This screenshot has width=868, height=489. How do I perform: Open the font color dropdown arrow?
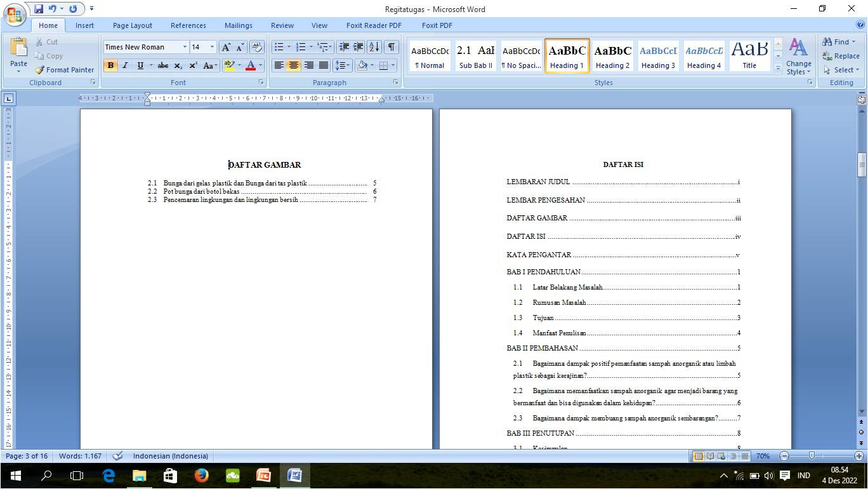pos(260,65)
